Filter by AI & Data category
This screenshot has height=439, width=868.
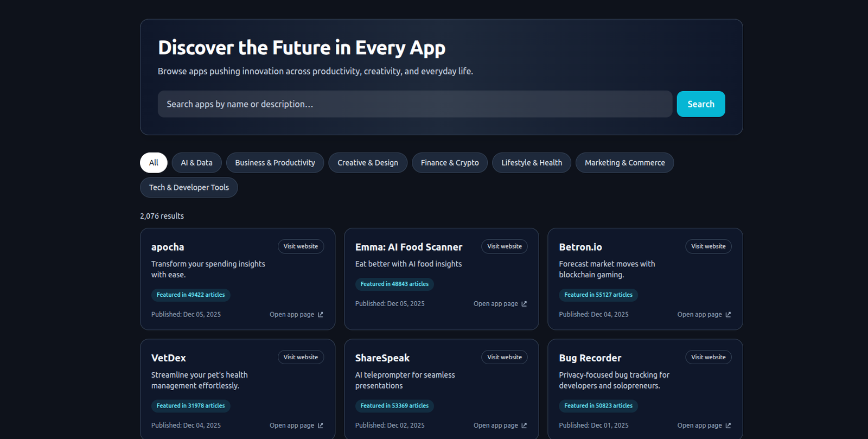(196, 163)
